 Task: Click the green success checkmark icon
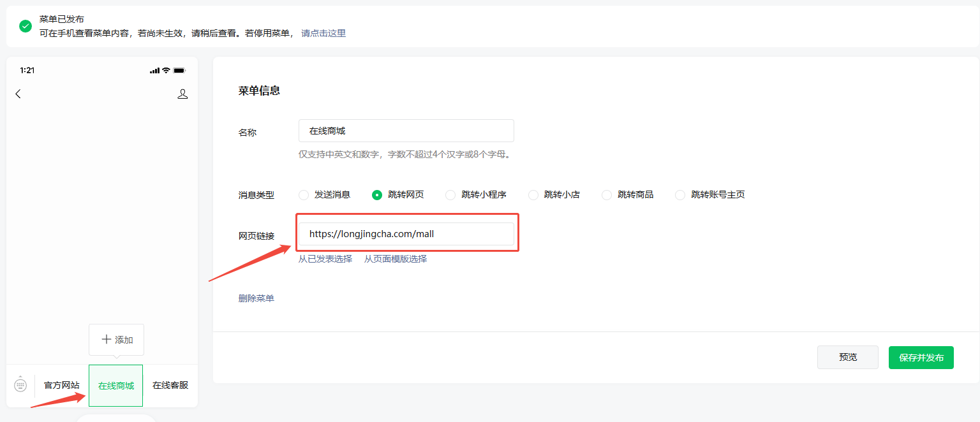26,26
